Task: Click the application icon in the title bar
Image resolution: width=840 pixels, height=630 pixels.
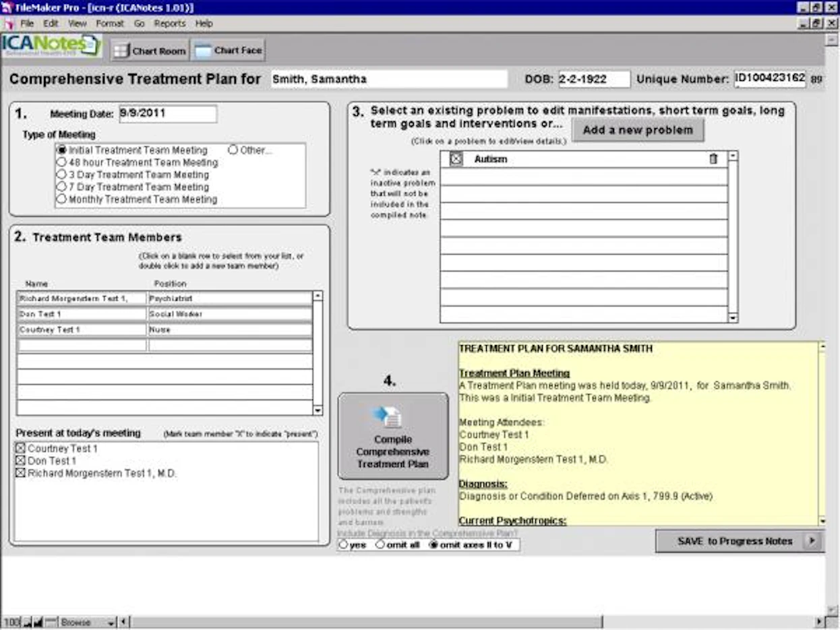Action: 8,7
